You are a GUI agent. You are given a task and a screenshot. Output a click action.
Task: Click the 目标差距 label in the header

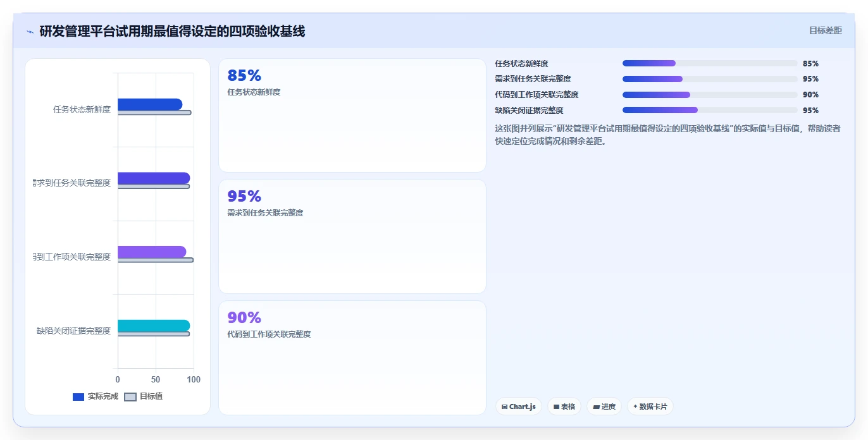(x=826, y=30)
